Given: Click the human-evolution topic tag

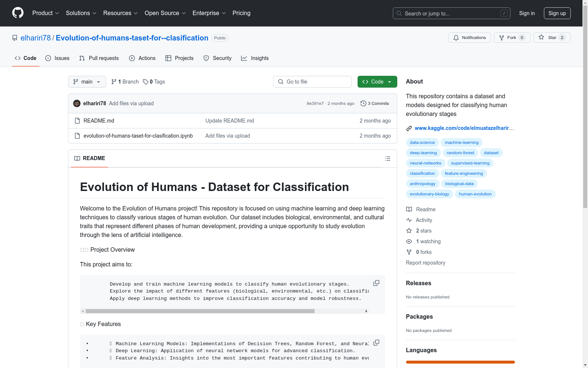Looking at the screenshot, I should click(x=475, y=194).
